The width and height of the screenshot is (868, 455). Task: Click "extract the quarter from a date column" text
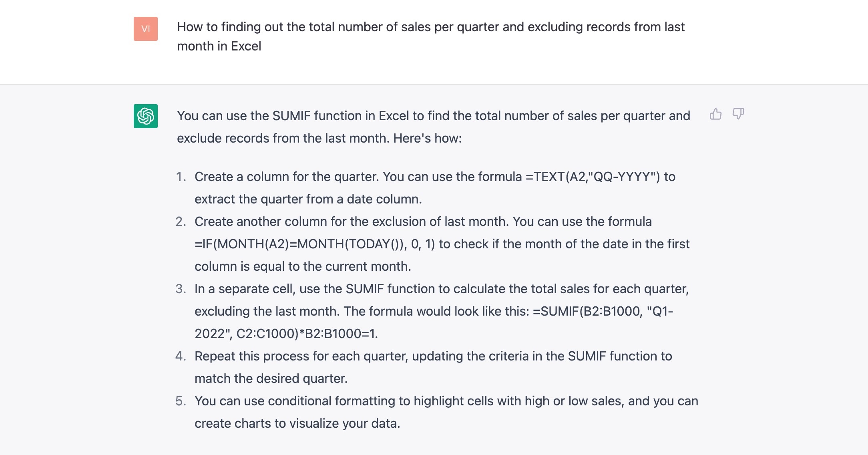(x=308, y=199)
